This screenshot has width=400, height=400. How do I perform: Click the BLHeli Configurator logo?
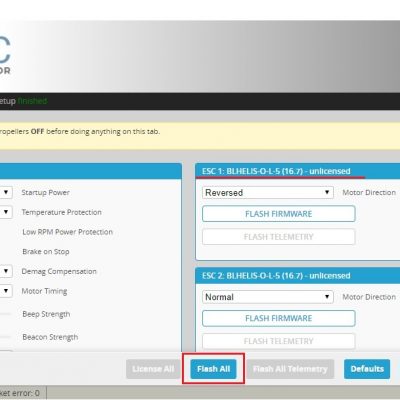point(5,55)
